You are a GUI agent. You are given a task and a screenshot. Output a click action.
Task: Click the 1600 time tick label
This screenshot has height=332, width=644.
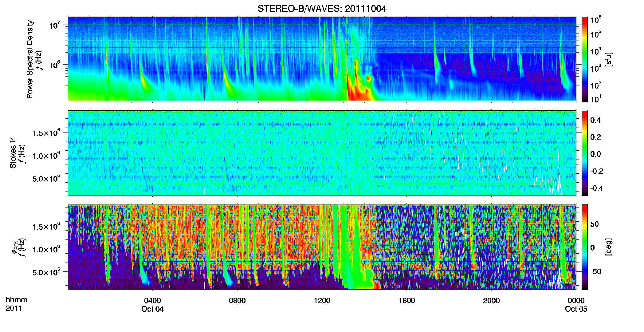pyautogui.click(x=407, y=301)
